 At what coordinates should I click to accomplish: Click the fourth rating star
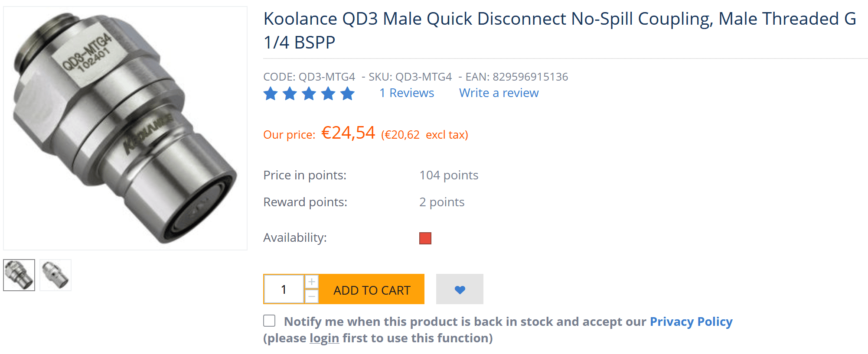(328, 94)
